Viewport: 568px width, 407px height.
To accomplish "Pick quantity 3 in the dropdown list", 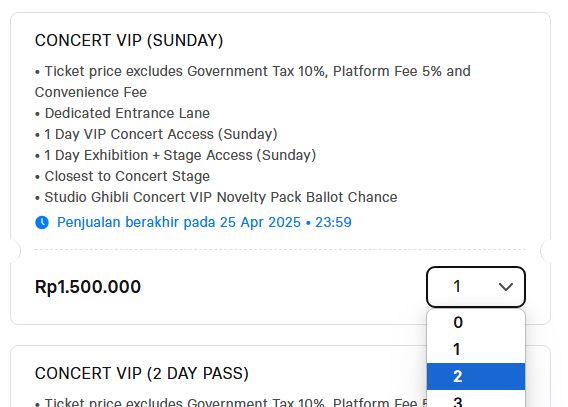I will [x=476, y=399].
